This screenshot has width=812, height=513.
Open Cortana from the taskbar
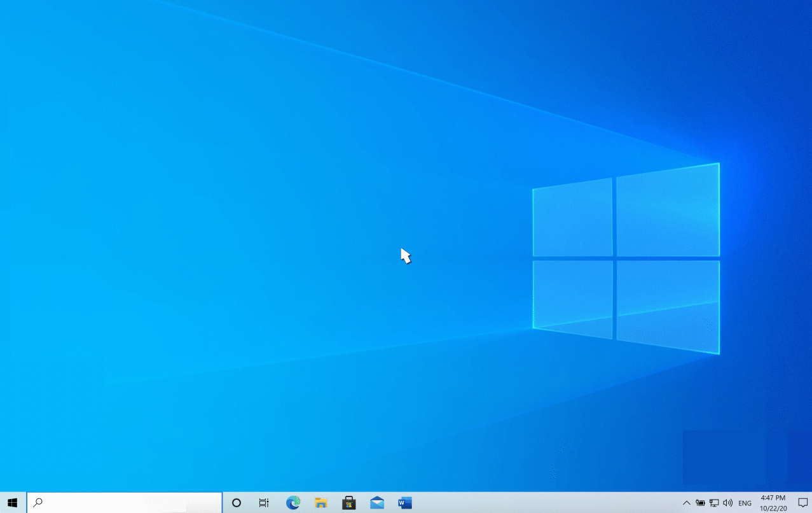[x=237, y=503]
